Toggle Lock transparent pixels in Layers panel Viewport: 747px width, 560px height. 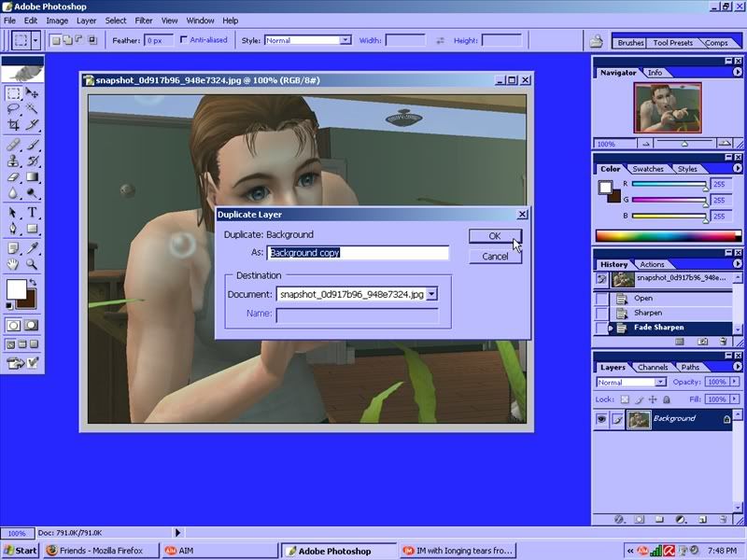point(625,399)
